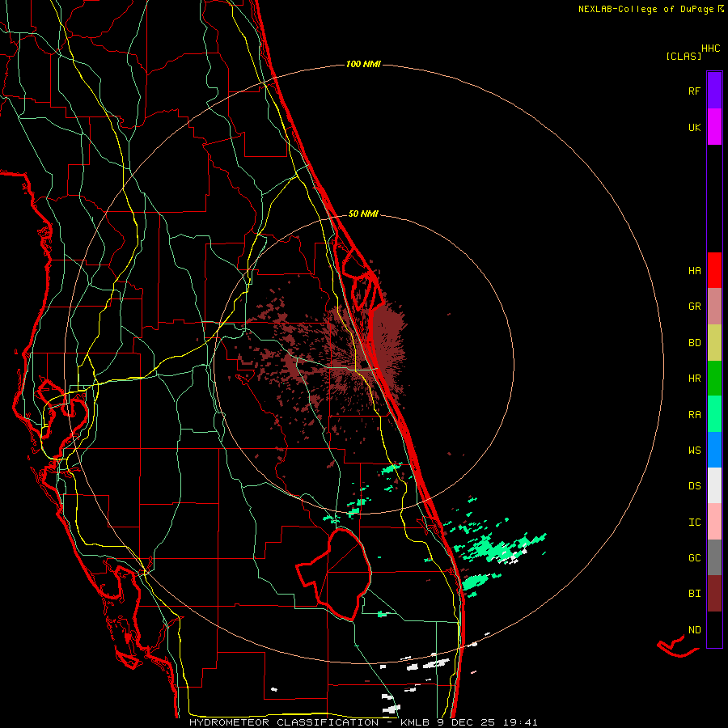Click the GR legend label
728x728 pixels.
694,307
